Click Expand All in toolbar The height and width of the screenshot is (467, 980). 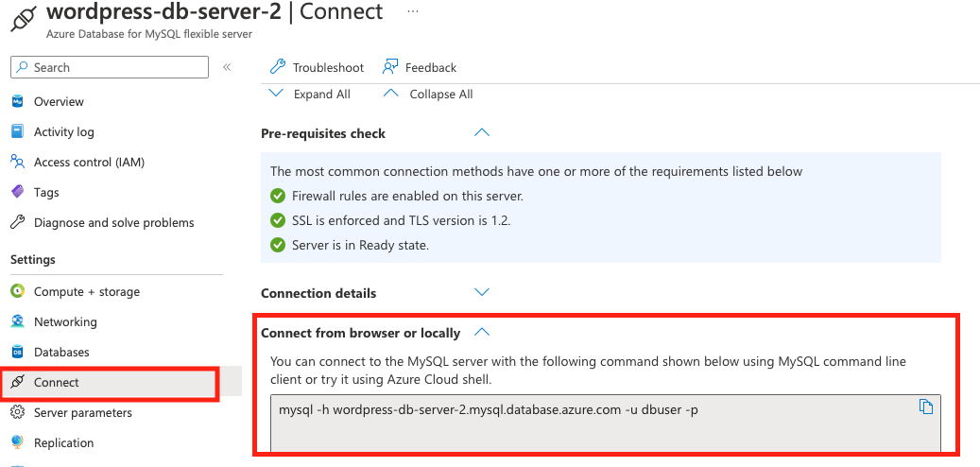point(310,94)
